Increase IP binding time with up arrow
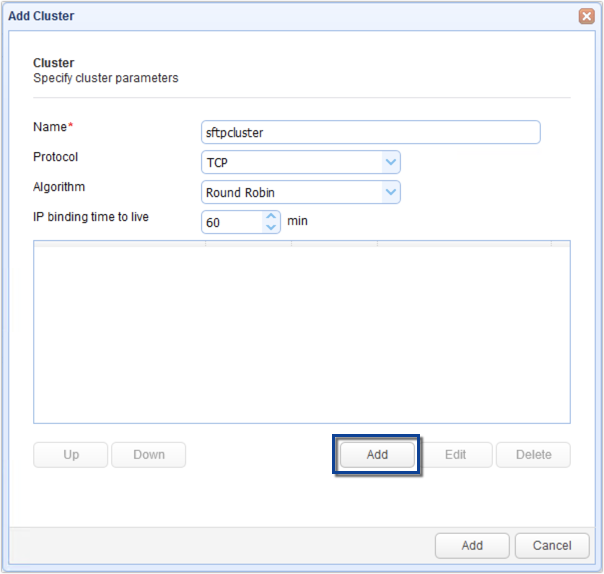 [270, 216]
